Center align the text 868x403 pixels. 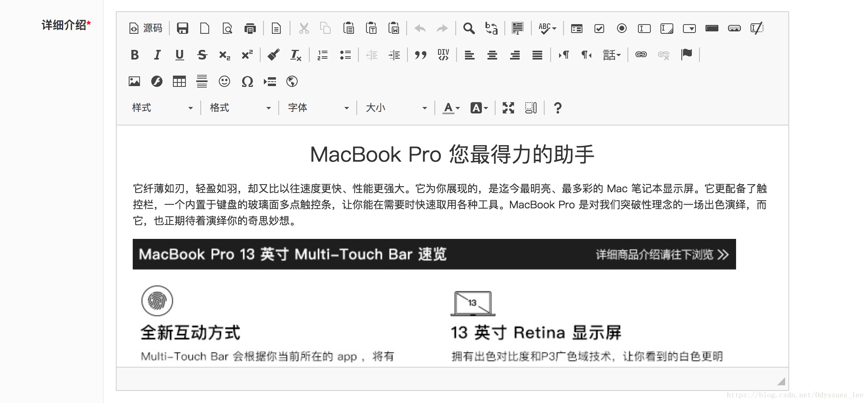pos(492,55)
